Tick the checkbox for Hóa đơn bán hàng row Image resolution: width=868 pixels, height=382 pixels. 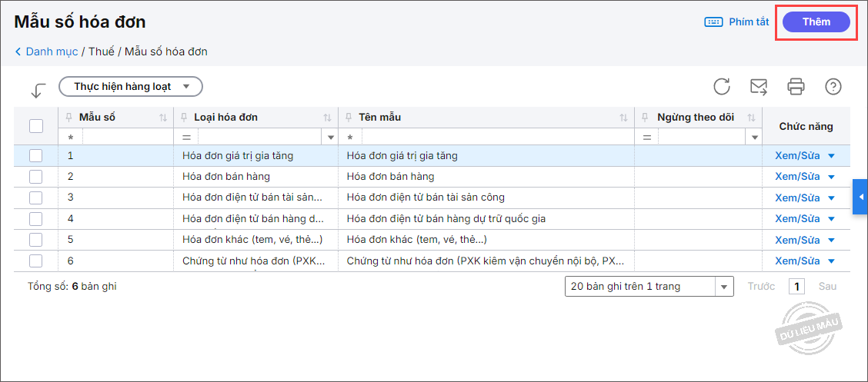36,176
